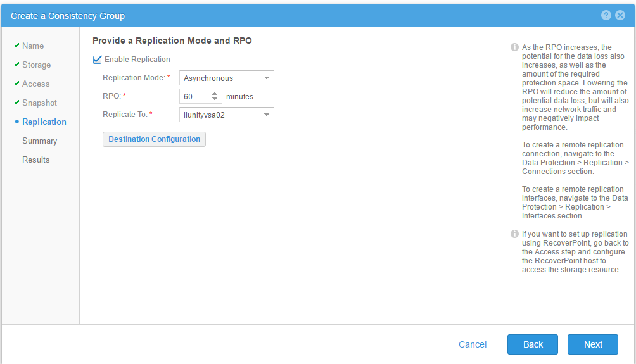Decrease RPO value with down arrow
Viewport: 636px width, 364px height.
point(215,99)
